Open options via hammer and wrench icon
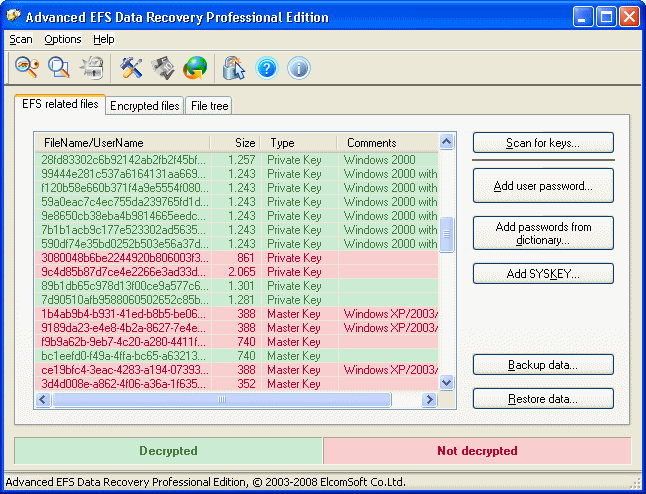This screenshot has width=646, height=494. tap(132, 67)
